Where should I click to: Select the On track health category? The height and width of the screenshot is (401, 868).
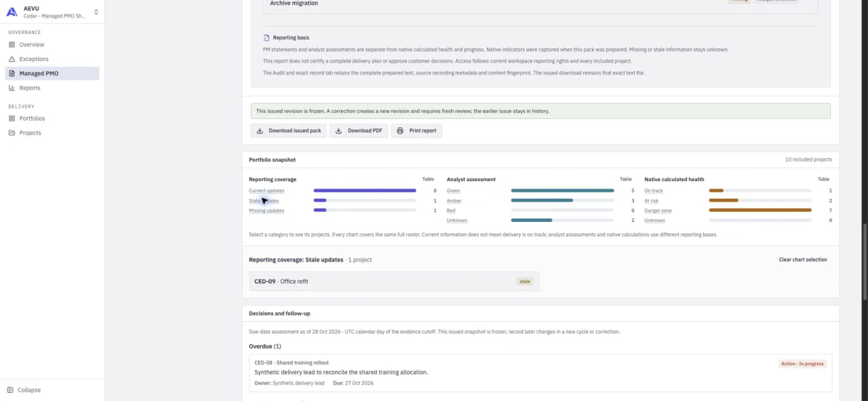654,191
